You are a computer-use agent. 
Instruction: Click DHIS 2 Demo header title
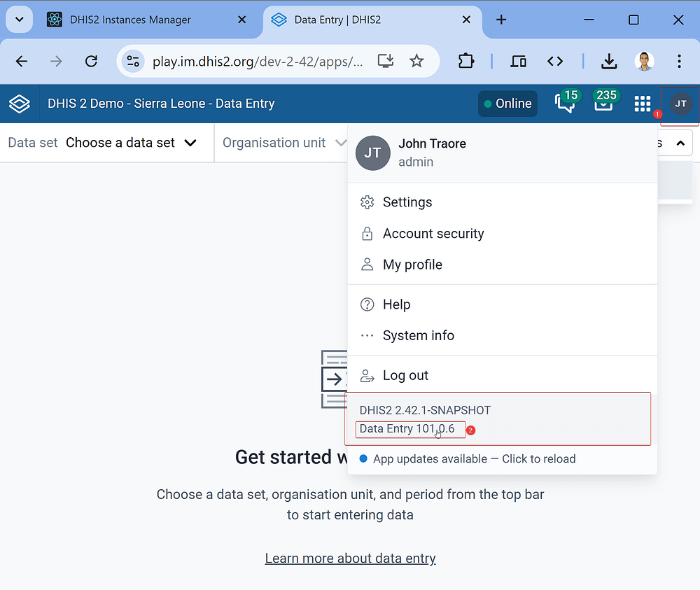pyautogui.click(x=161, y=104)
